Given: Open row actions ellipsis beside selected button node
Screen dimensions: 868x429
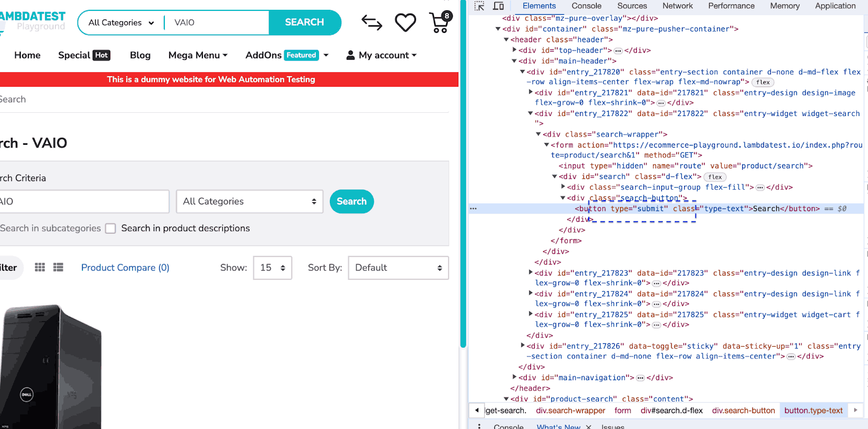Looking at the screenshot, I should (x=474, y=208).
